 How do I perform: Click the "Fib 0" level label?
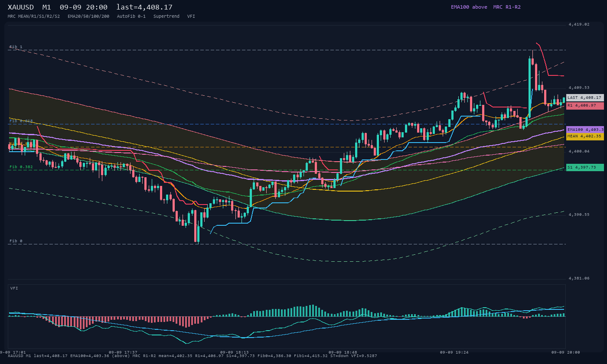click(x=16, y=241)
